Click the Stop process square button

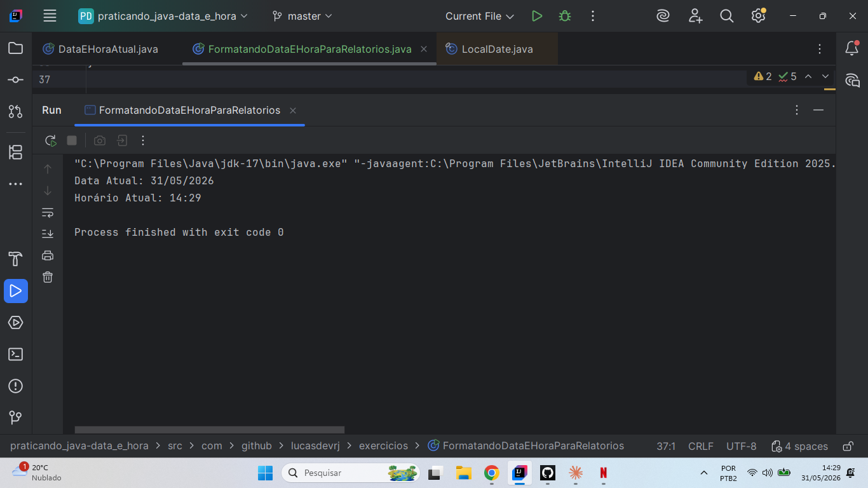[x=72, y=140]
